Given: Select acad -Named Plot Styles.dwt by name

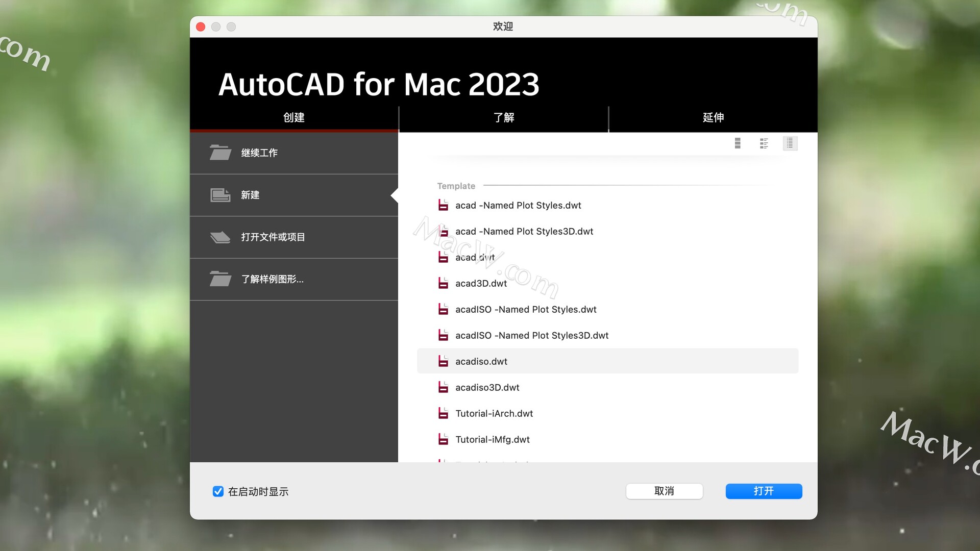Looking at the screenshot, I should tap(518, 205).
